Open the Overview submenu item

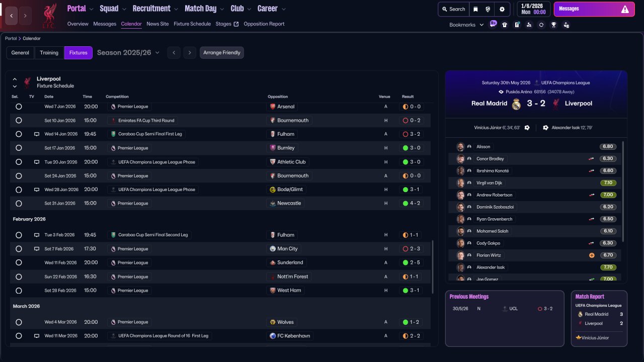tap(78, 24)
